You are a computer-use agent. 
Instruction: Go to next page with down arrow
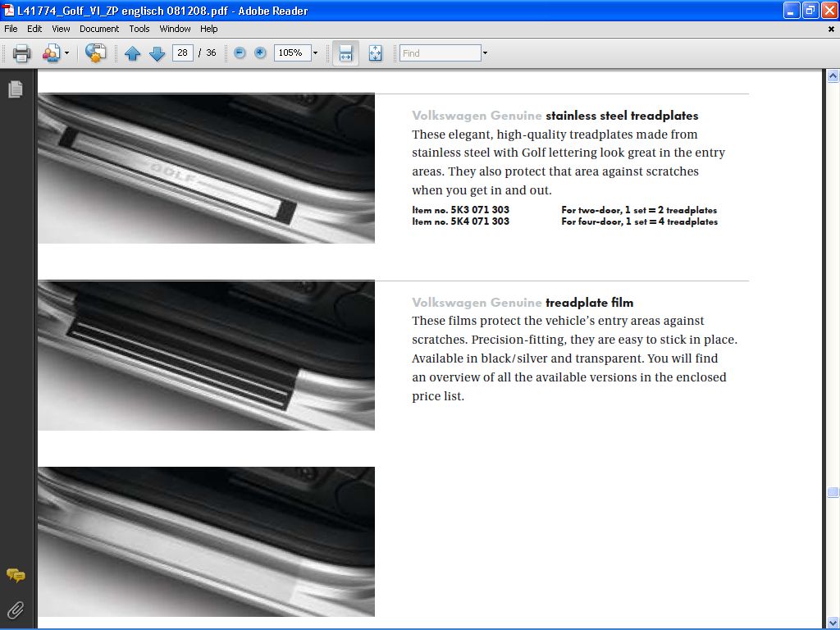[157, 53]
